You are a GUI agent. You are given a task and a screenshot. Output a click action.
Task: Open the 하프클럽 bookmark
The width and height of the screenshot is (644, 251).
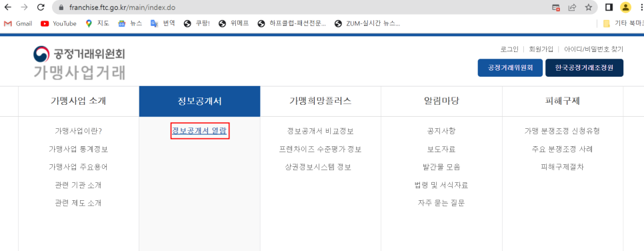(x=291, y=23)
